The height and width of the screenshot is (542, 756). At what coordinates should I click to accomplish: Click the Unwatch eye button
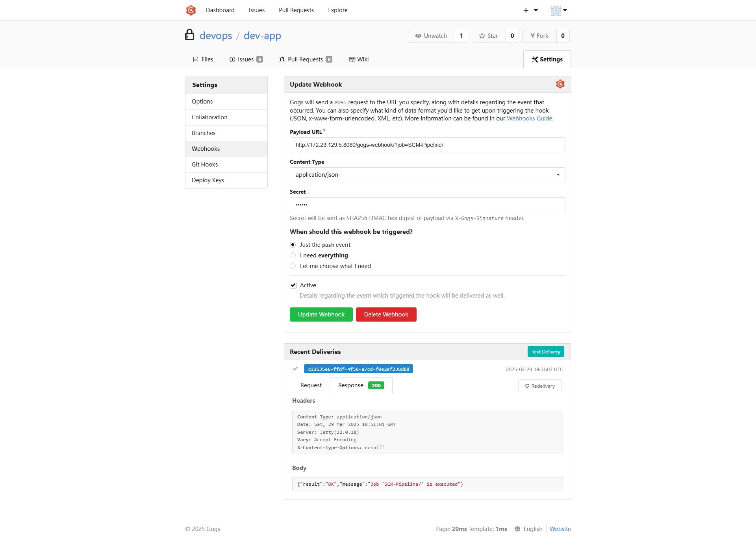(431, 36)
